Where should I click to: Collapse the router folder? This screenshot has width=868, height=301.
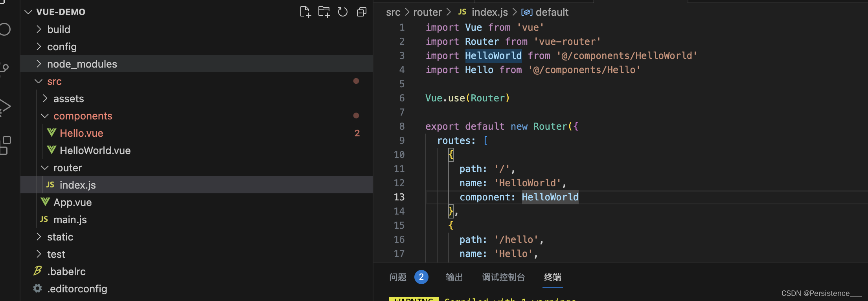click(x=45, y=167)
